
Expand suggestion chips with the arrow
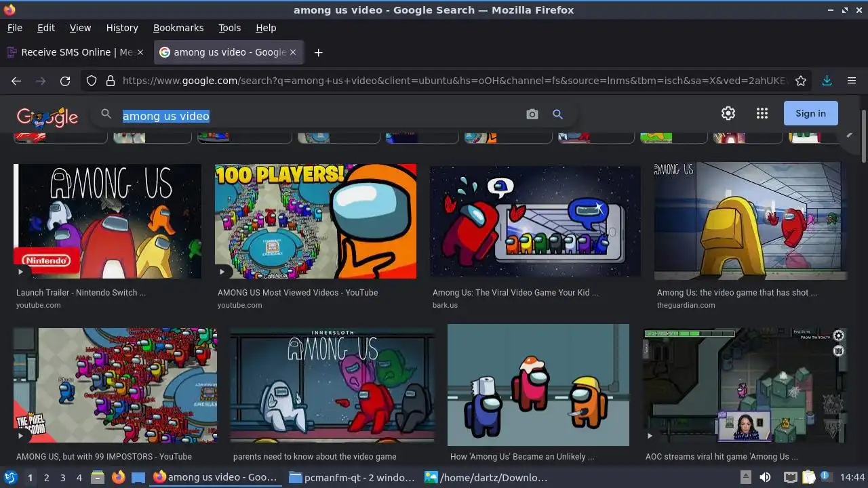tap(849, 135)
